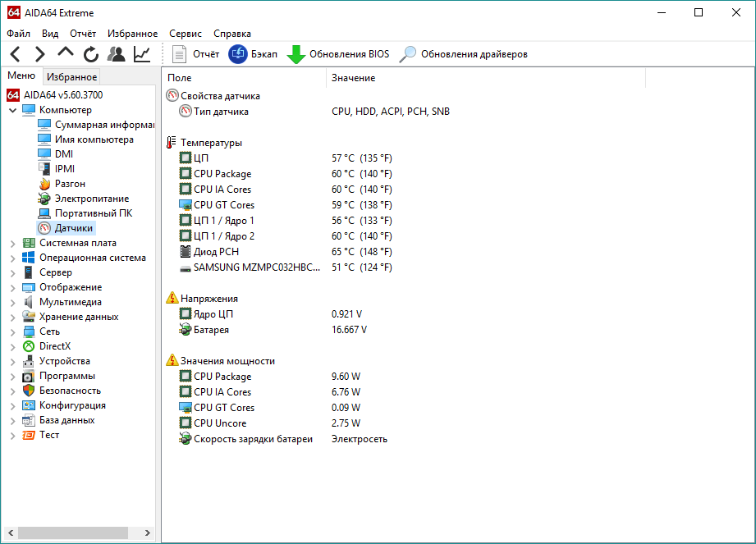This screenshot has width=756, height=544.
Task: Click the Отчёт report toolbar button
Action: pyautogui.click(x=195, y=54)
